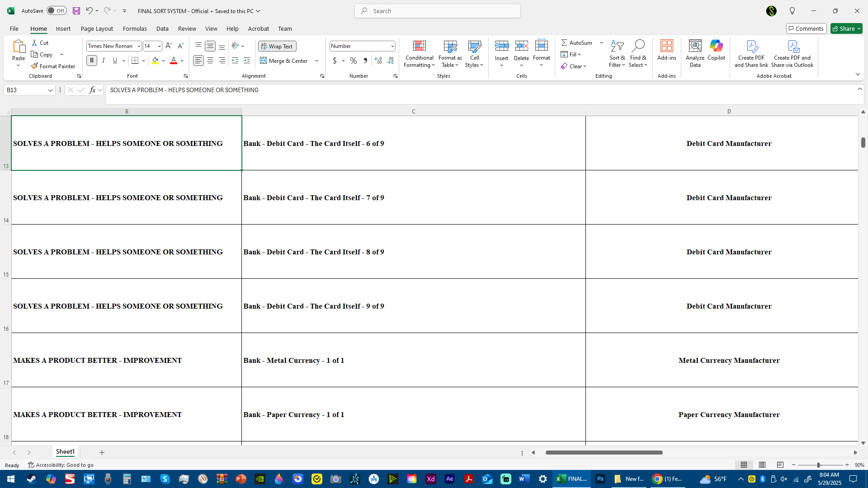Expand the font name dropdown
This screenshot has width=868, height=488.
[x=139, y=46]
